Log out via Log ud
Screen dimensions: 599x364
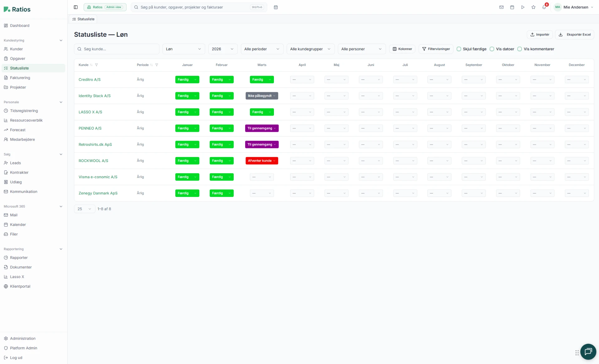pos(33,358)
